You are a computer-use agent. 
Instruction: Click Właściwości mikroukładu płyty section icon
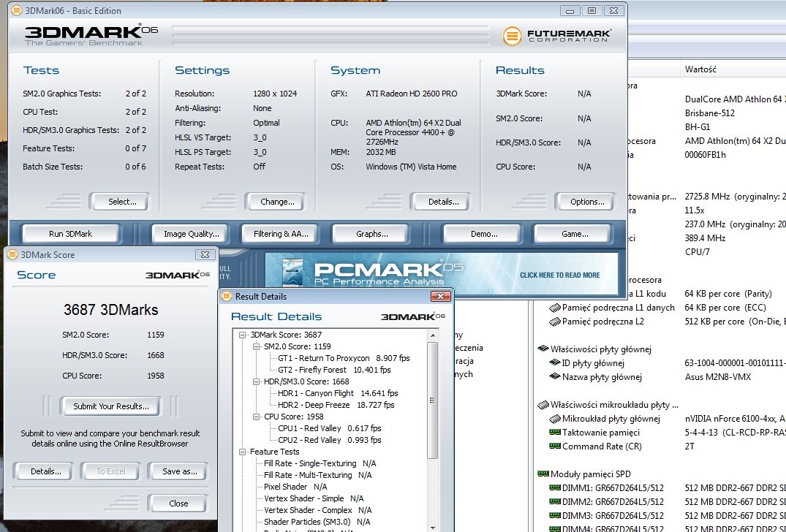point(543,405)
